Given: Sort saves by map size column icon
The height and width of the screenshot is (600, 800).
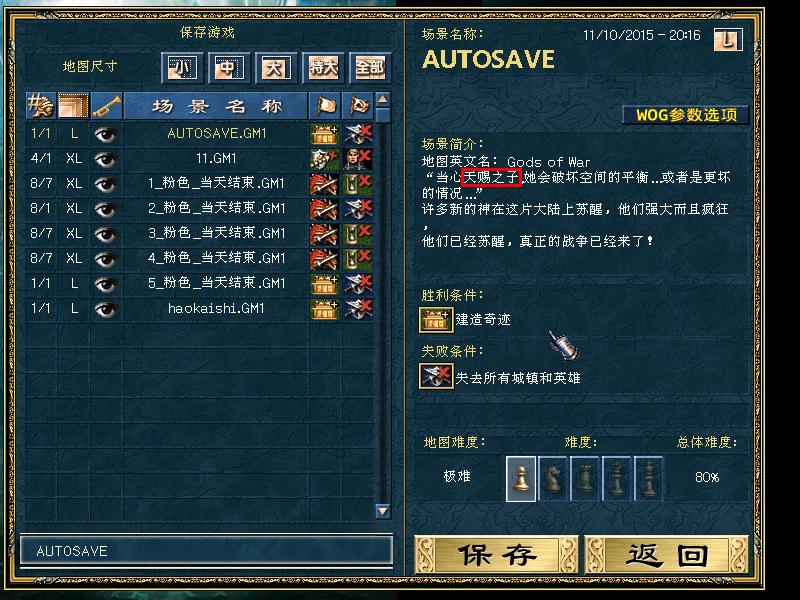Looking at the screenshot, I should [x=73, y=106].
